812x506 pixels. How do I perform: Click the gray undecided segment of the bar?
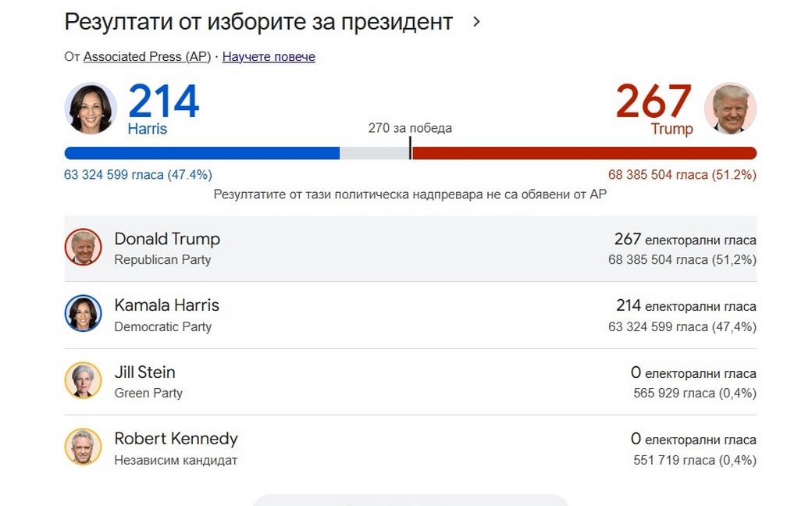374,153
